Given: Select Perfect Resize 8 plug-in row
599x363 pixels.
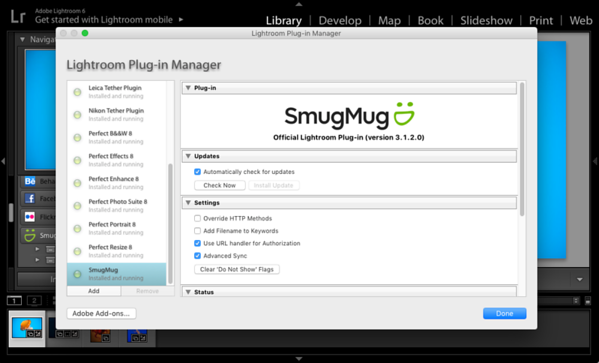Looking at the screenshot, I should 117,251.
